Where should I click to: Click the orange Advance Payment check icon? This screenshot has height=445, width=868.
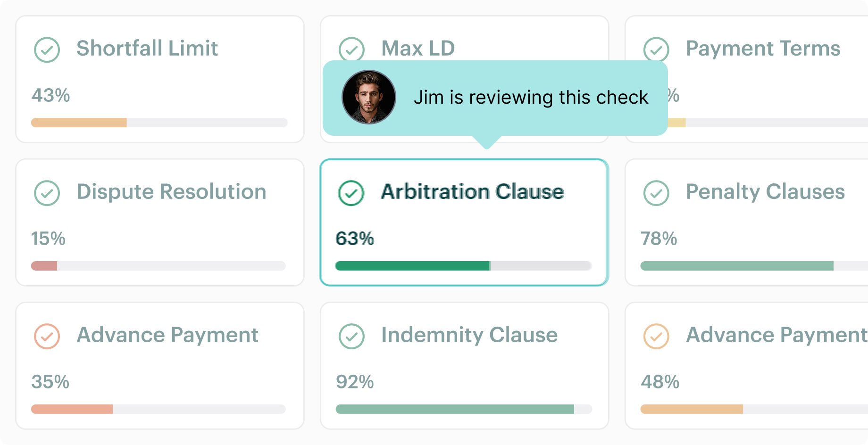click(x=656, y=337)
